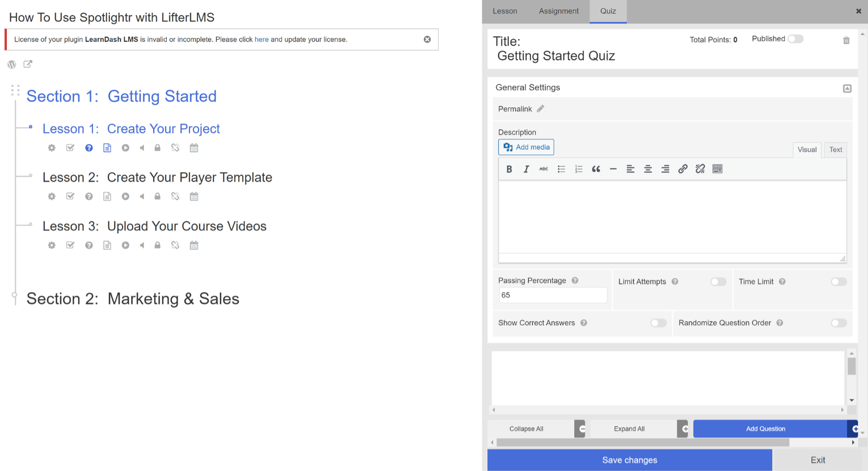The height and width of the screenshot is (471, 868).
Task: Click the assignment checkmark icon under Lesson 1
Action: [70, 148]
